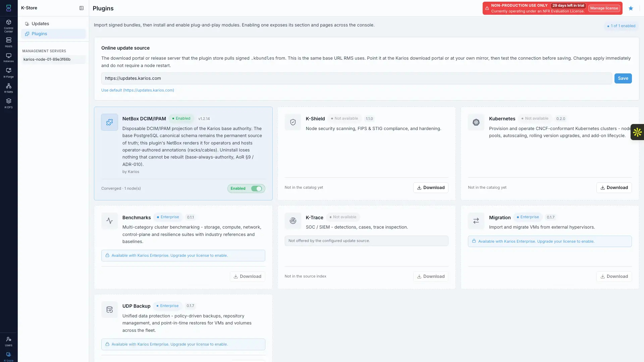Click the NetBox Enabled status badge
Screen dimensions: 644x362
point(181,119)
